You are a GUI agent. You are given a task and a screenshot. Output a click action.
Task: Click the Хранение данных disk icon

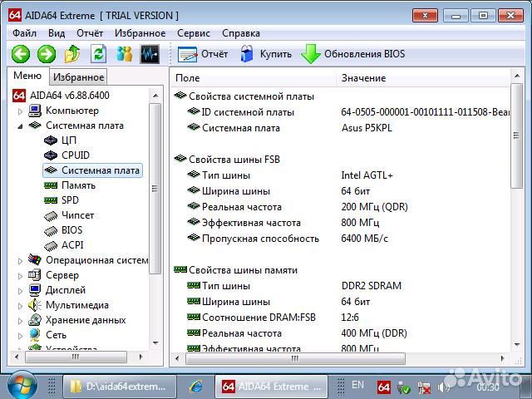click(35, 320)
